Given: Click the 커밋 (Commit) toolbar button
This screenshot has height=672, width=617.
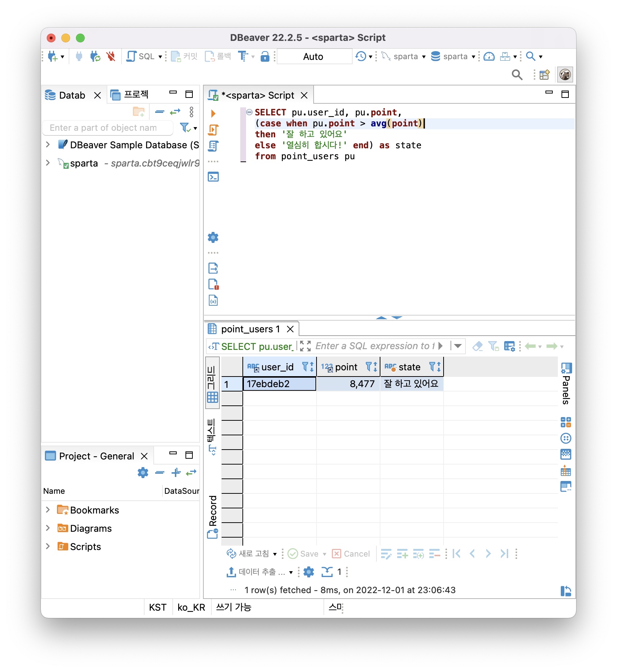Looking at the screenshot, I should point(184,57).
